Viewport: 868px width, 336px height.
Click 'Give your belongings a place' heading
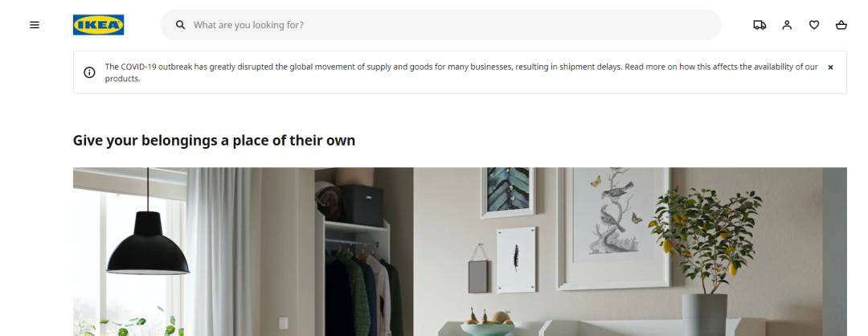point(214,140)
